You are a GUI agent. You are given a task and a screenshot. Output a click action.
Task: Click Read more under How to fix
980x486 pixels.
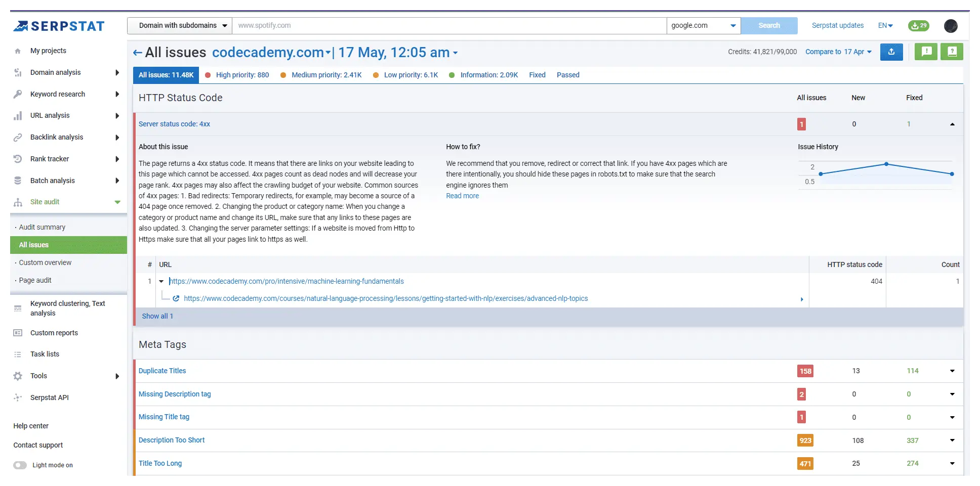tap(462, 196)
